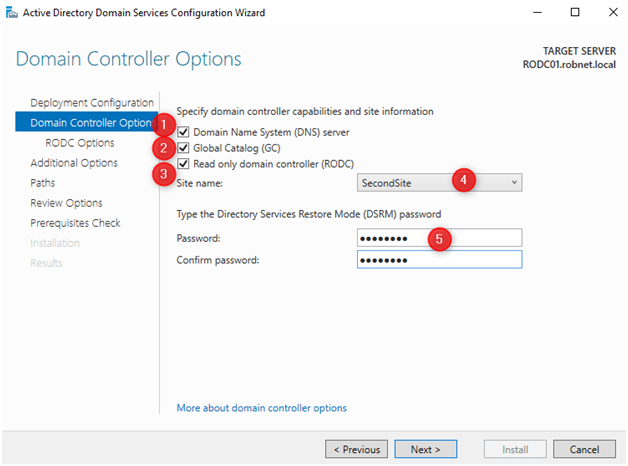This screenshot has width=628, height=466.
Task: Maximize the wizard window
Action: tap(575, 12)
